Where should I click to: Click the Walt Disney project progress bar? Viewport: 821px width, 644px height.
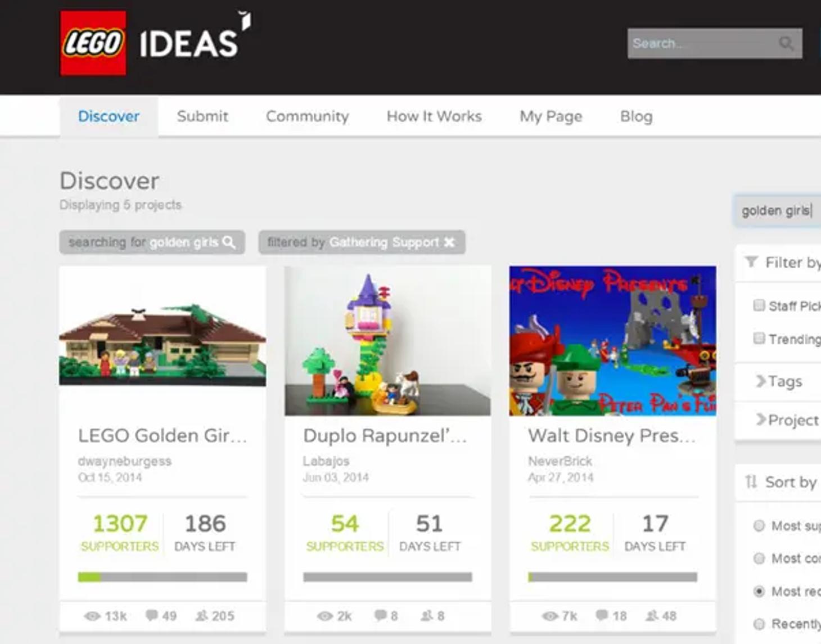(x=612, y=577)
